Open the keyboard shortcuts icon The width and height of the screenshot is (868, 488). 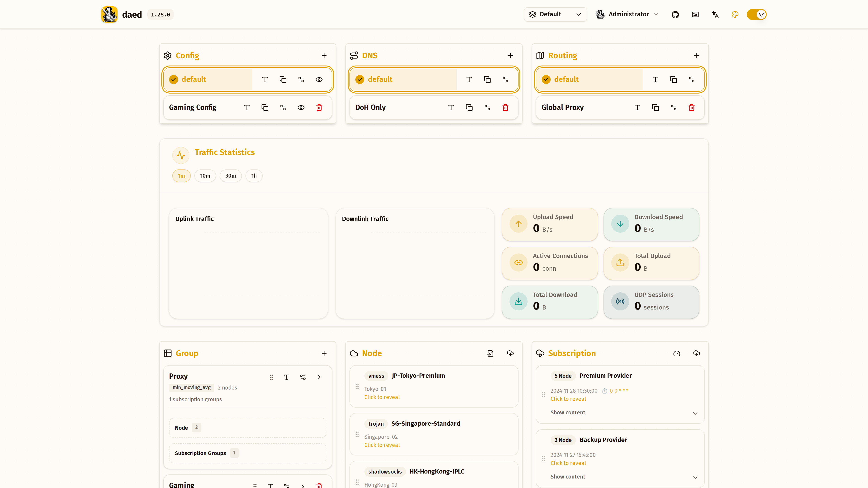[695, 14]
